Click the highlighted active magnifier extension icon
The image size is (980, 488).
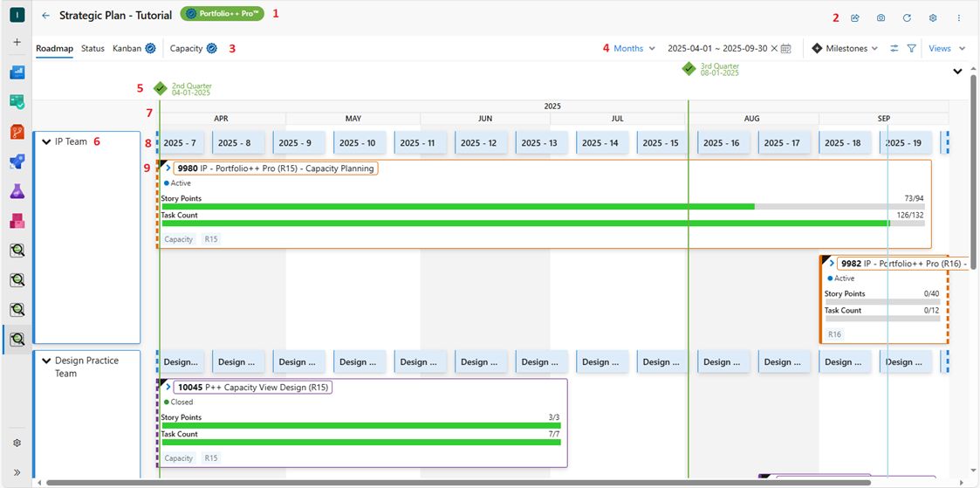[17, 340]
